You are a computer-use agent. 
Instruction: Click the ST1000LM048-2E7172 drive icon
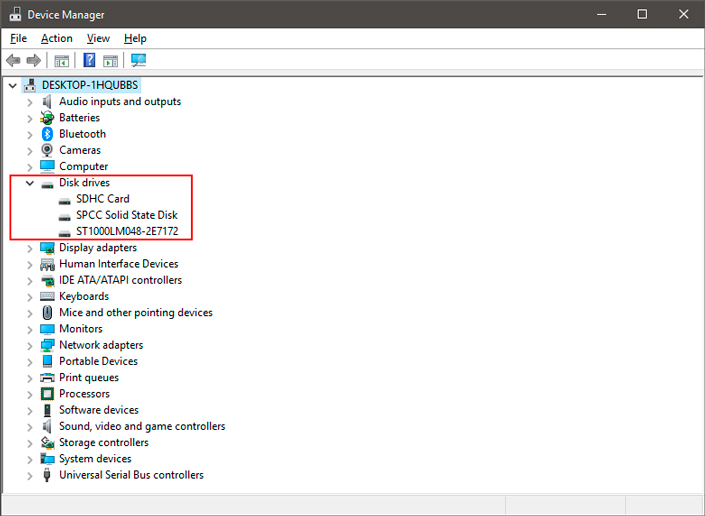64,233
